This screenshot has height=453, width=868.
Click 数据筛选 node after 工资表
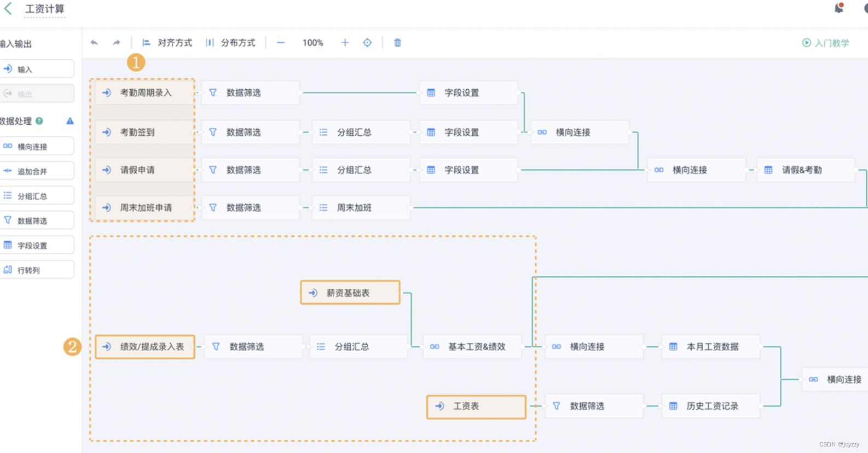pyautogui.click(x=594, y=406)
